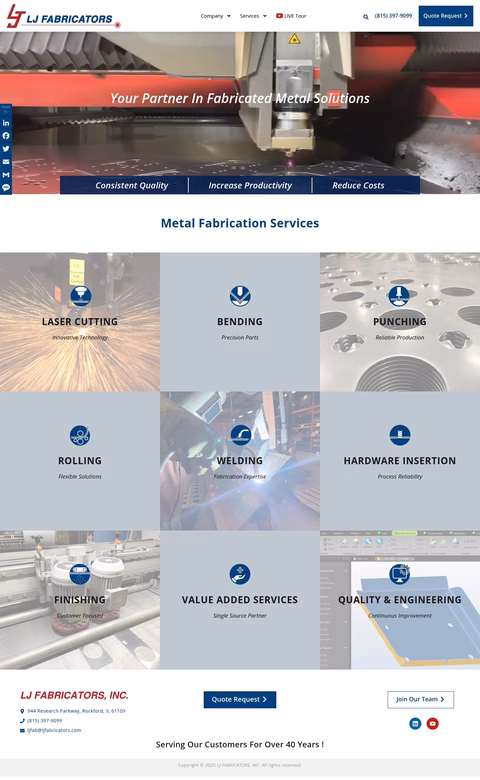The image size is (480, 780).
Task: Click the Metal Fabrication Services heading
Action: coord(240,223)
